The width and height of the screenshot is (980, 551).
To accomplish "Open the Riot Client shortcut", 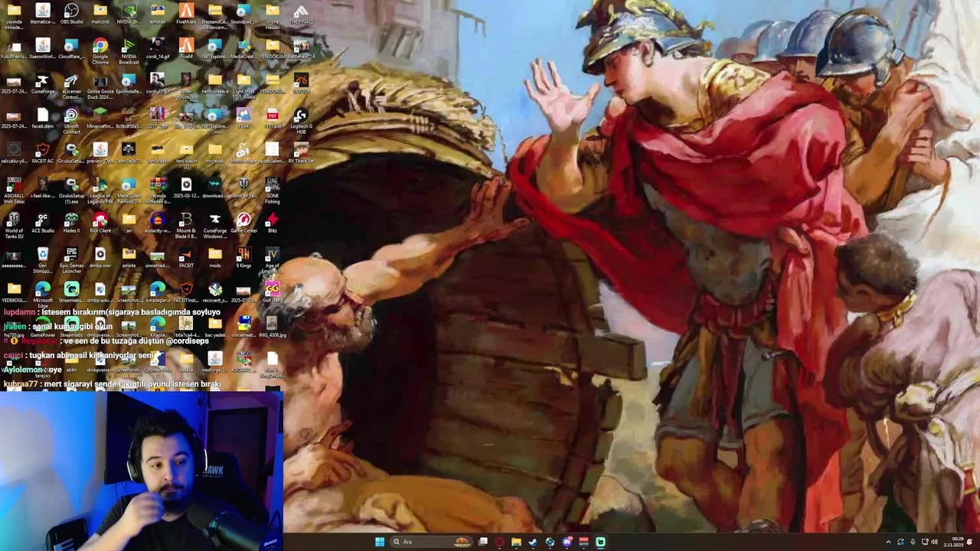I will tap(100, 223).
